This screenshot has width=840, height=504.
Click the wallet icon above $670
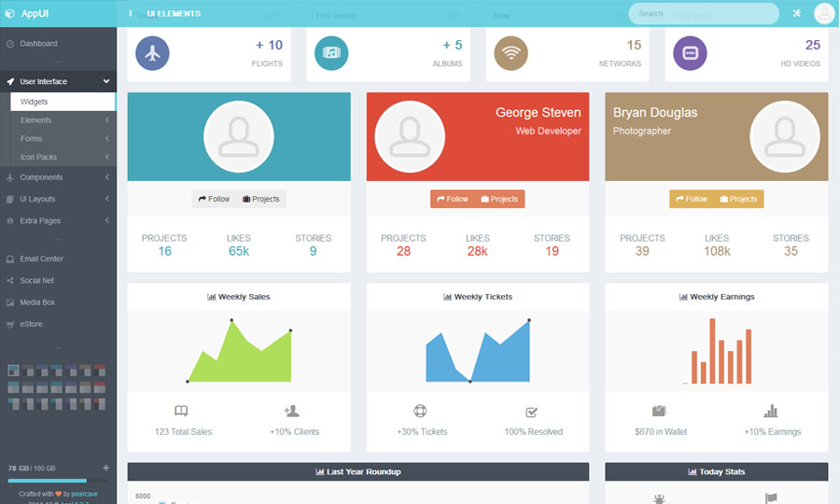coord(659,411)
